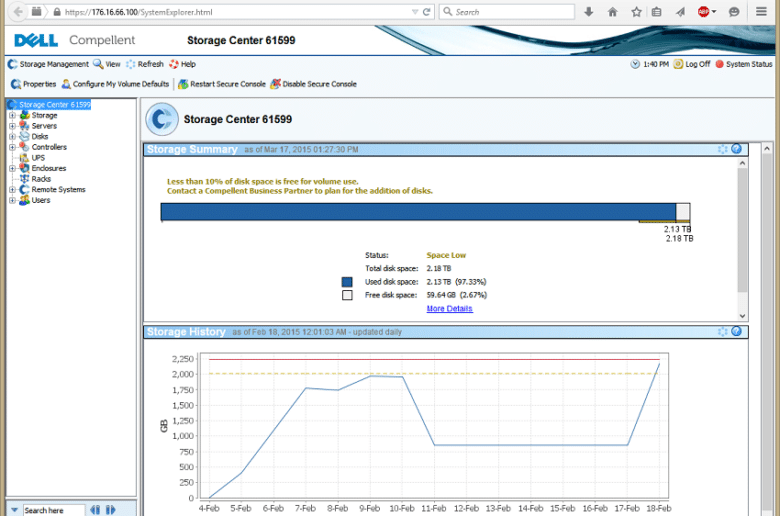Click the Adblock Plus ABP icon
This screenshot has height=516, width=780.
pyautogui.click(x=703, y=12)
